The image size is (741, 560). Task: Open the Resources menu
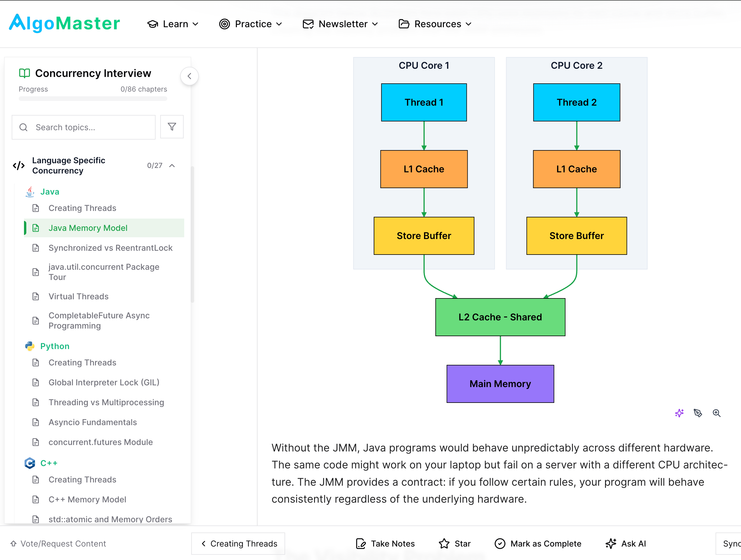point(435,24)
